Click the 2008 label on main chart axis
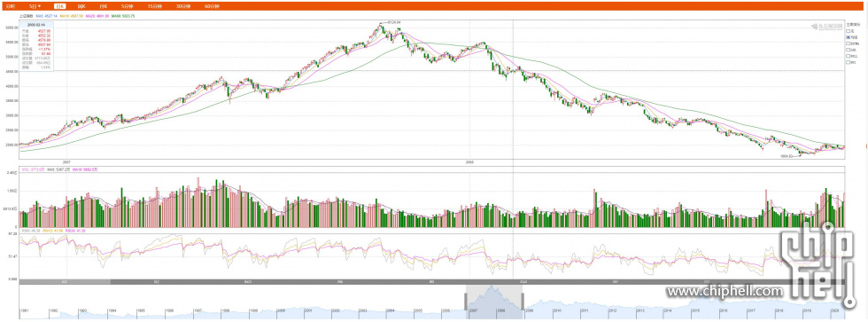The image size is (868, 322). click(x=469, y=162)
